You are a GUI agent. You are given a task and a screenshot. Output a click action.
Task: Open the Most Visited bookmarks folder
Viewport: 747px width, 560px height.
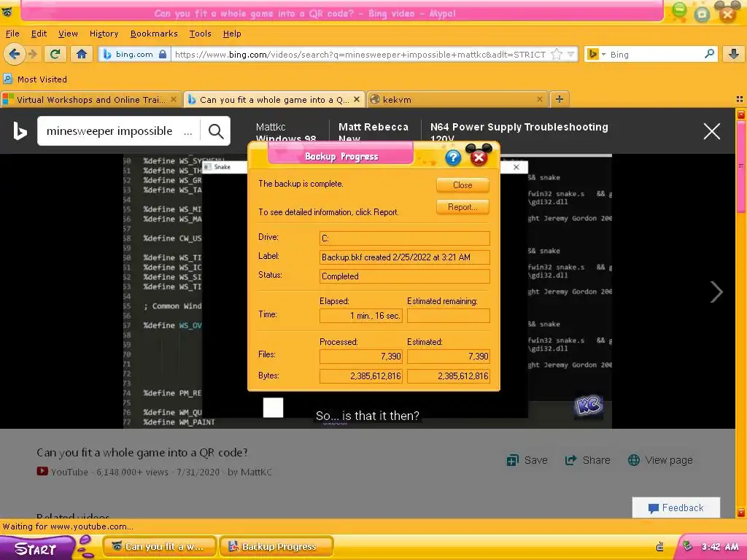pyautogui.click(x=35, y=79)
